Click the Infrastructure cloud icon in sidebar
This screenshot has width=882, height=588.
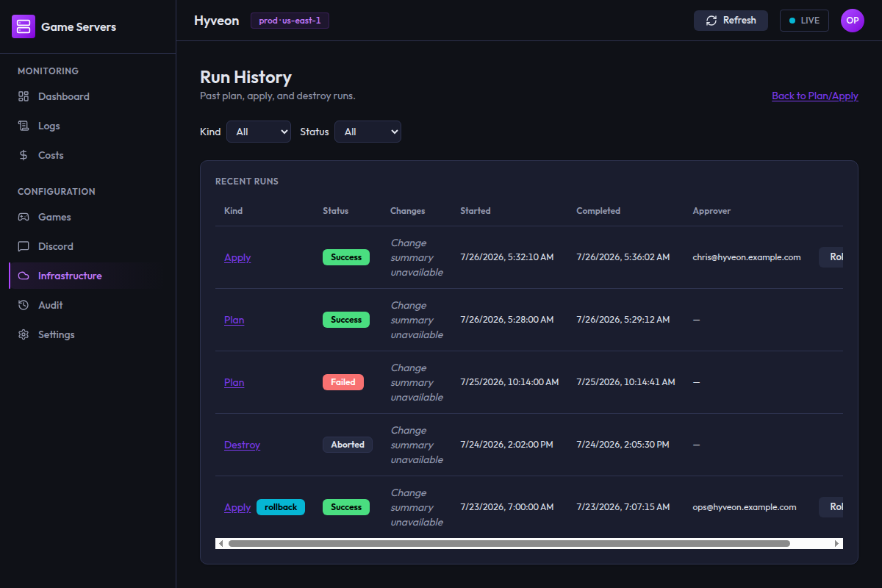point(24,276)
